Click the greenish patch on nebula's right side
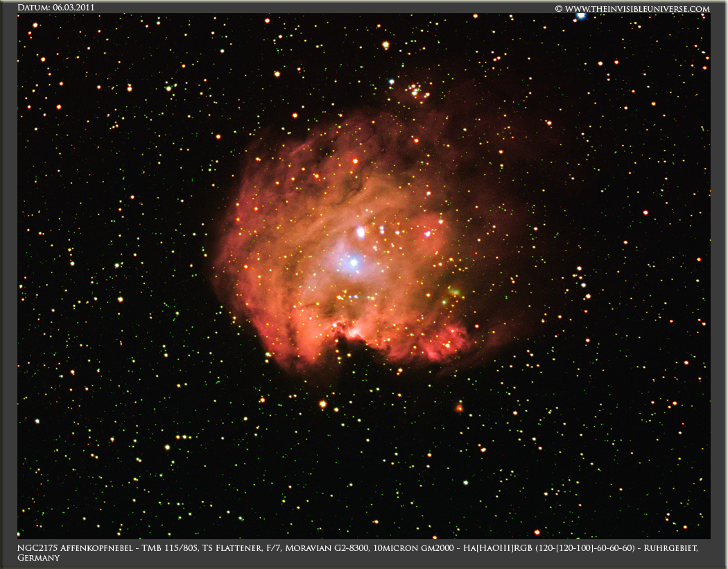The height and width of the screenshot is (569, 728). (454, 292)
